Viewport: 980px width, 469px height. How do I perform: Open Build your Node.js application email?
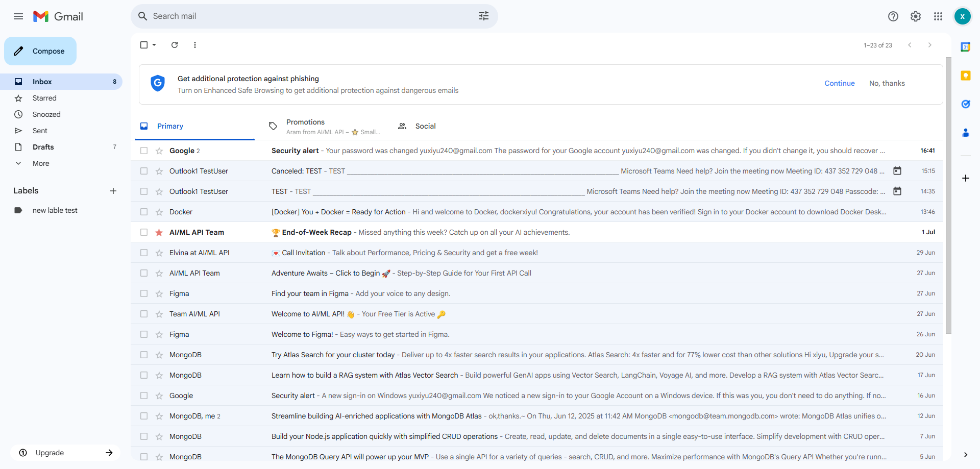[x=537, y=436]
